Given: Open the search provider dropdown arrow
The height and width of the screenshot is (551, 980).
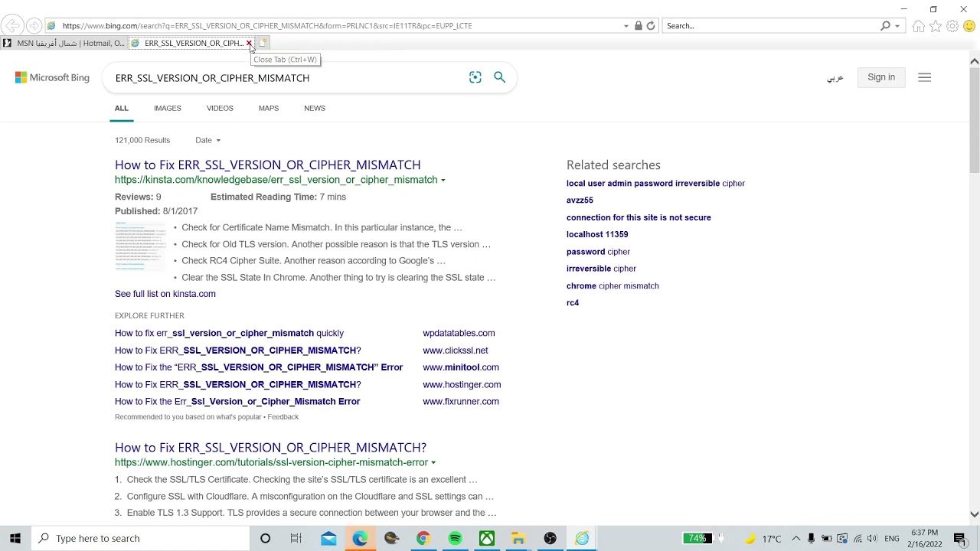Looking at the screenshot, I should click(x=897, y=26).
